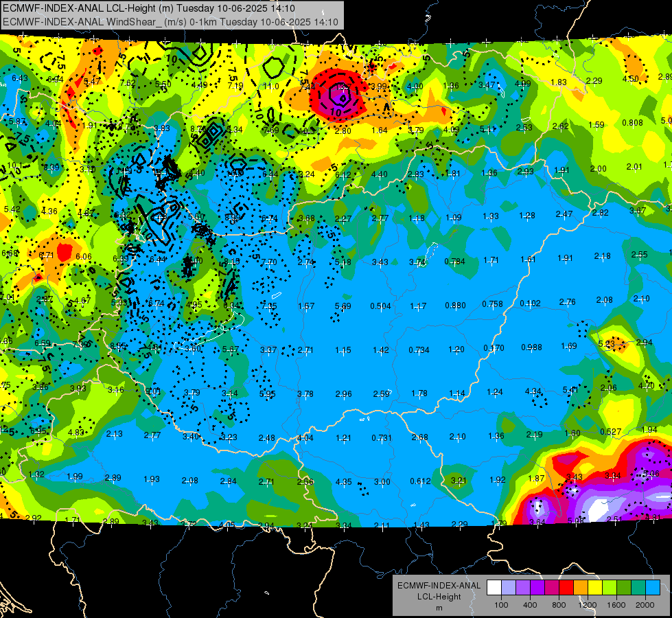Click the magenta legend swatch
The image size is (672, 618).
552,587
